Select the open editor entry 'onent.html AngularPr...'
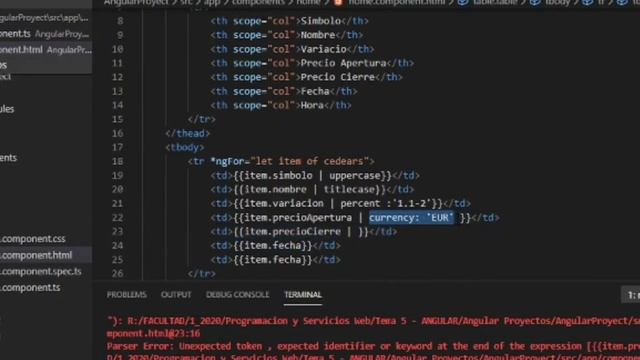The image size is (640, 360). (x=46, y=50)
